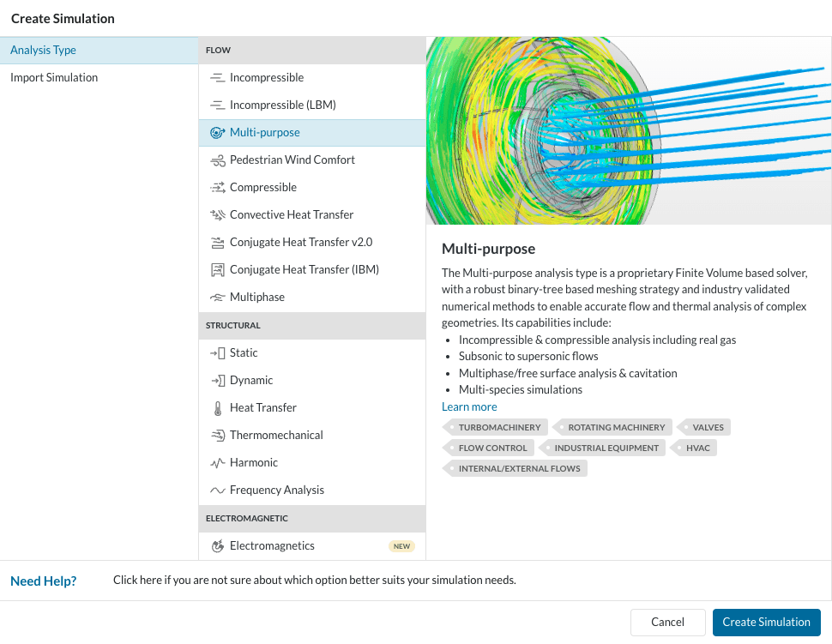Select the Convective Heat Transfer icon
Screen dimensions: 832x644
coord(217,215)
